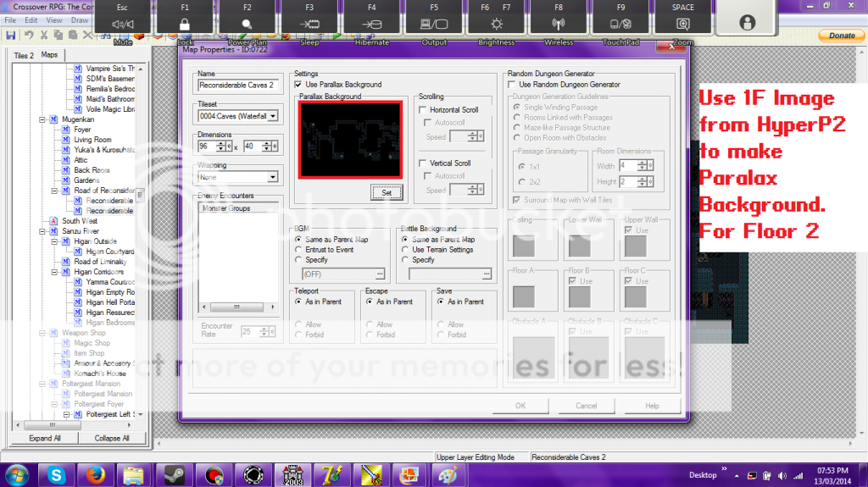
Task: Uncheck Use Parallax Background
Action: pos(298,85)
